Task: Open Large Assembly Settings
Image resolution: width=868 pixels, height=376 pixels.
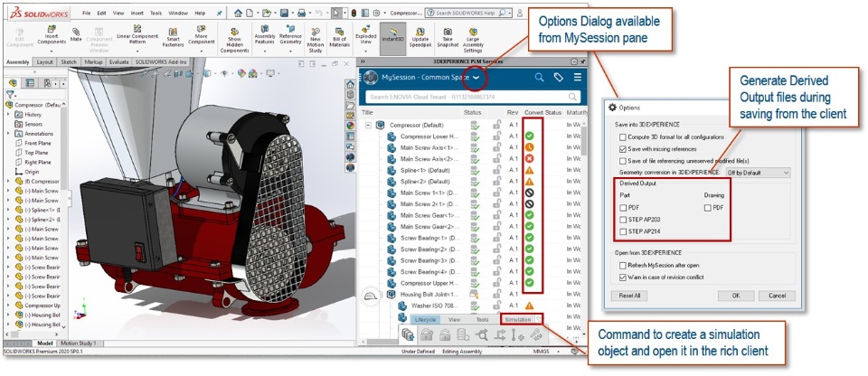Action: pyautogui.click(x=473, y=40)
